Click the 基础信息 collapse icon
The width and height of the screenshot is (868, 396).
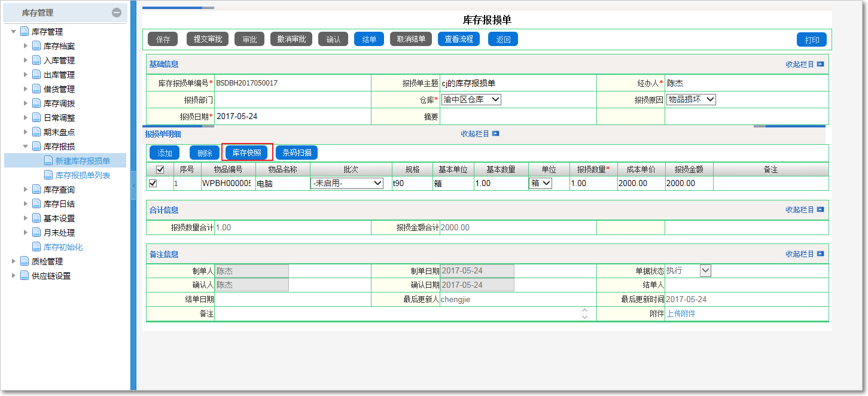[820, 64]
